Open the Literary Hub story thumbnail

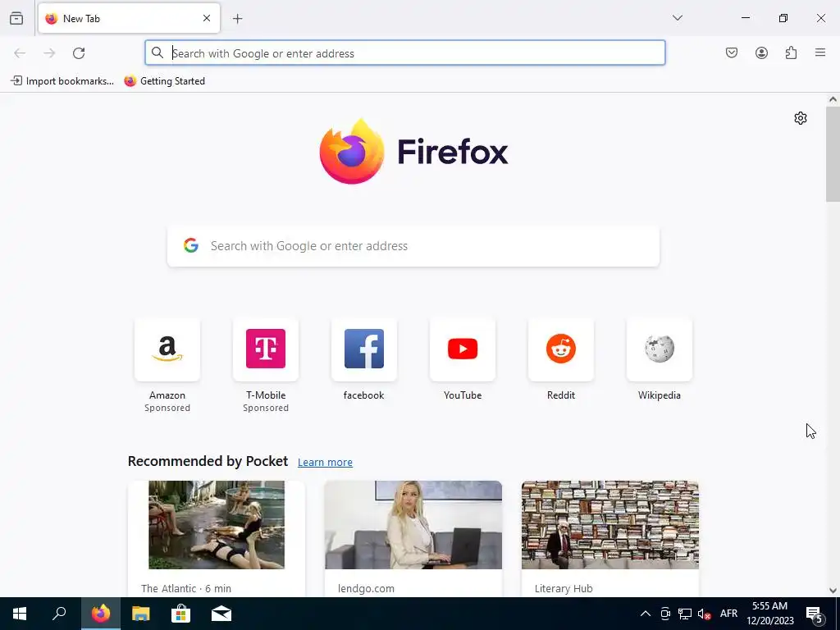point(610,524)
